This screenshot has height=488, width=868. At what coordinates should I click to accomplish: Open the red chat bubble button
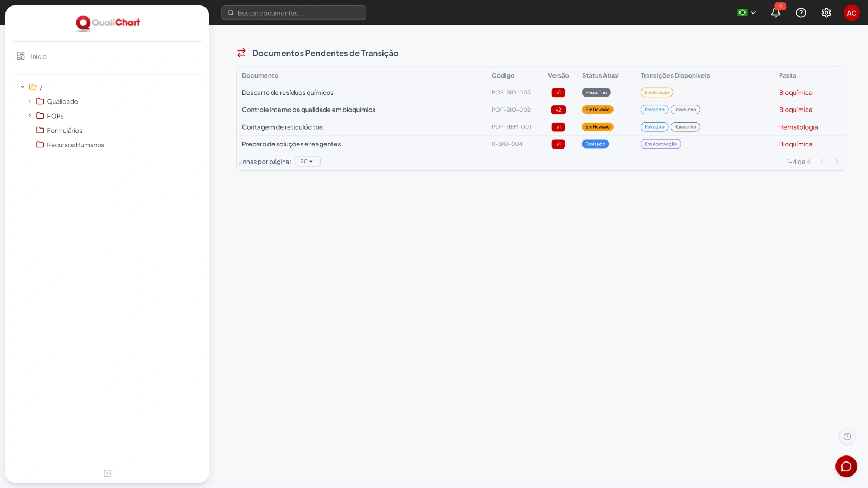pyautogui.click(x=846, y=466)
